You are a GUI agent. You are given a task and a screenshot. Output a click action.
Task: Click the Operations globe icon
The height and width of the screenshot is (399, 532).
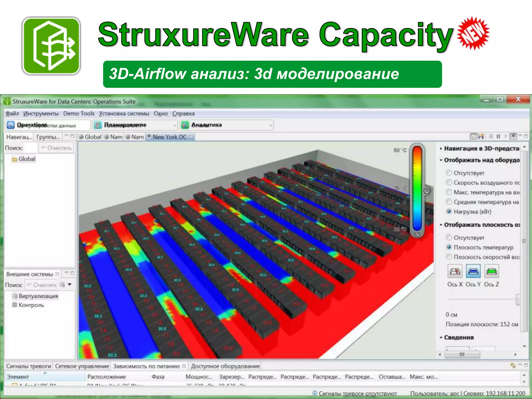pos(11,125)
